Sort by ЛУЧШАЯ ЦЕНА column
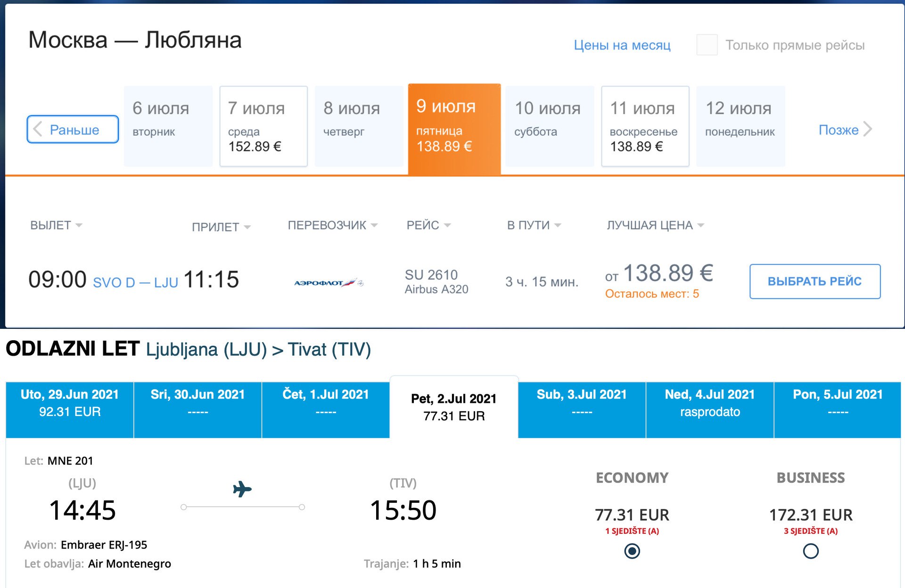 pyautogui.click(x=655, y=225)
